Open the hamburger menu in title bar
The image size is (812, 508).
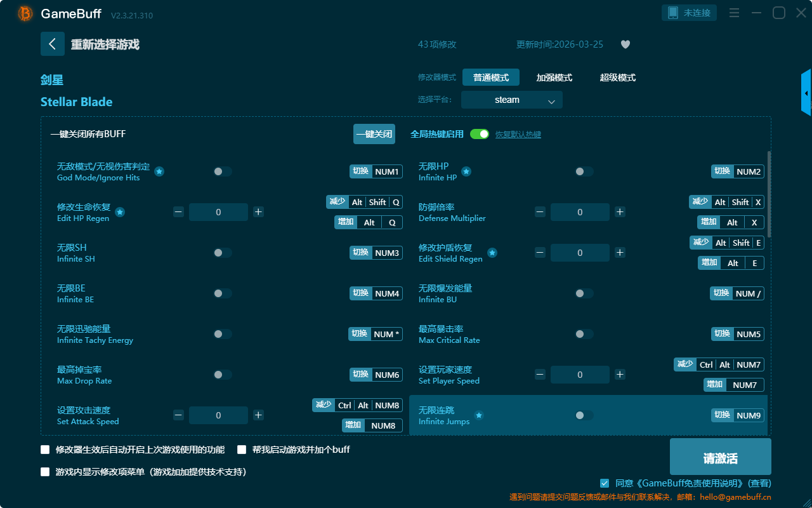(x=734, y=13)
